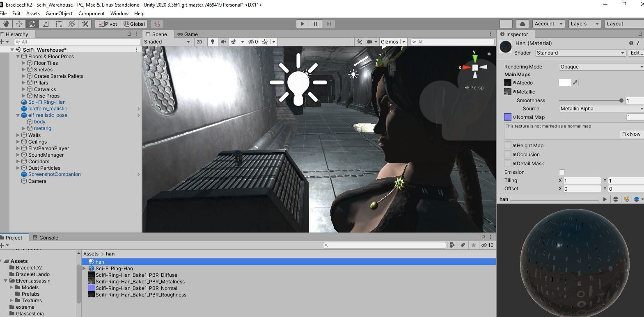This screenshot has height=317, width=644.
Task: Open custom editor tools
Action: coord(85,24)
